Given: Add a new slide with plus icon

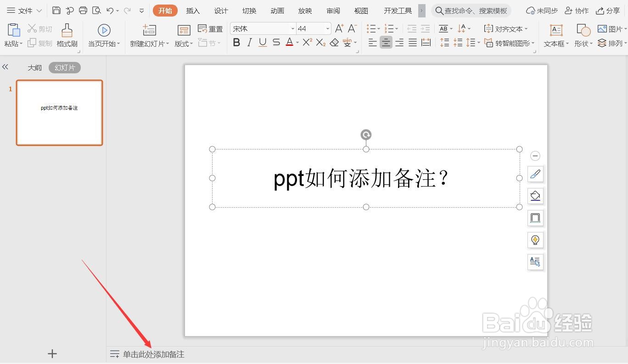Looking at the screenshot, I should [x=52, y=353].
